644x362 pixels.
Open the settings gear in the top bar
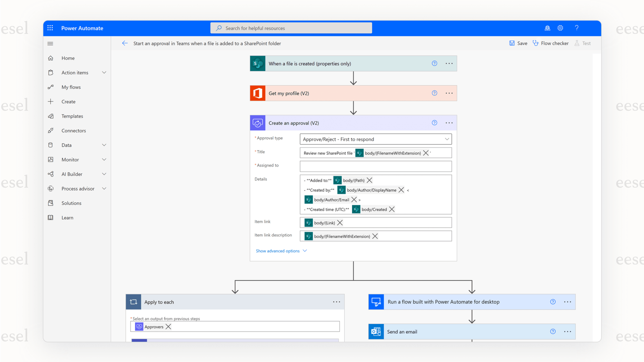point(560,28)
